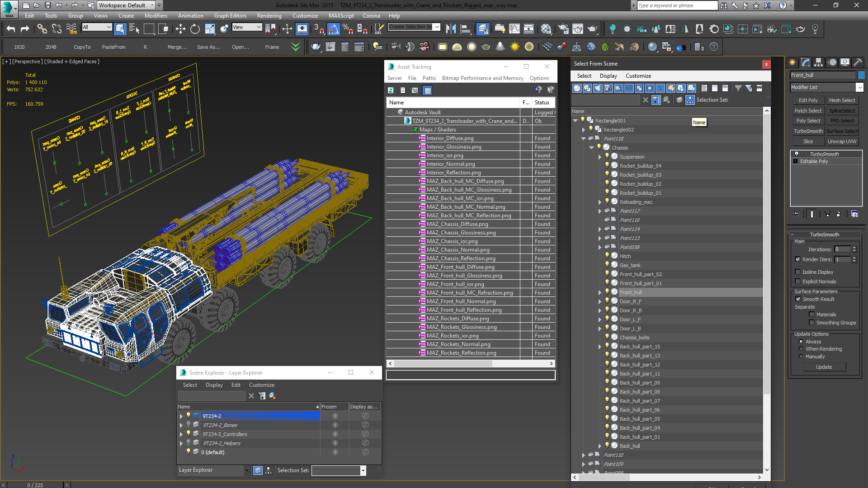The image size is (868, 488).
Task: Click the Help question mark in toolbar
Action: coord(714,47)
